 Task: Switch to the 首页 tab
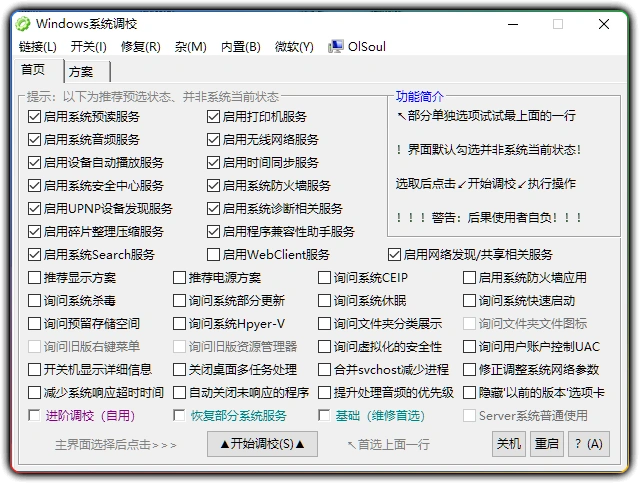coord(38,70)
